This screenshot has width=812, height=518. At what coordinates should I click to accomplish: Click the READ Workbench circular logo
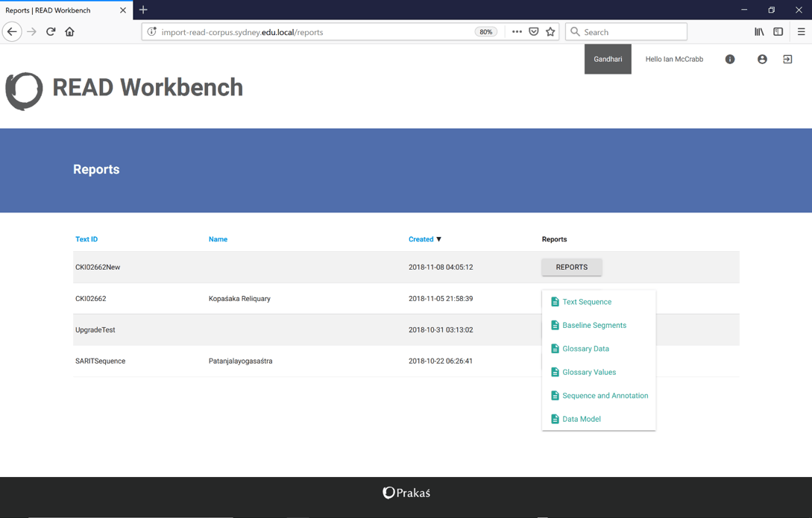point(24,91)
